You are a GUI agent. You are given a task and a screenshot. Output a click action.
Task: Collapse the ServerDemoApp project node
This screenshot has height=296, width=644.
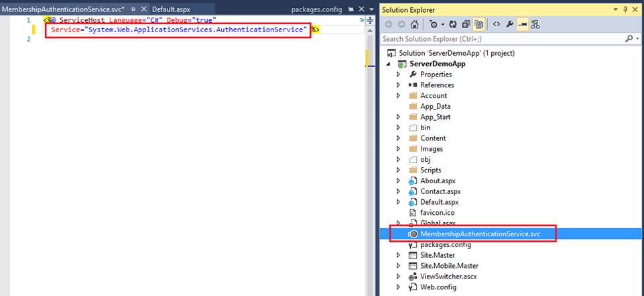[x=387, y=64]
